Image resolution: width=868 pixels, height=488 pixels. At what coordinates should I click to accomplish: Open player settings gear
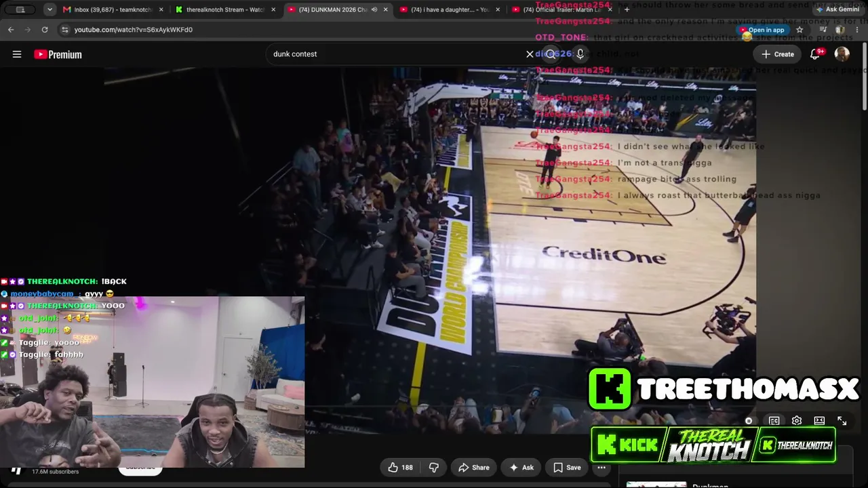coord(797,421)
